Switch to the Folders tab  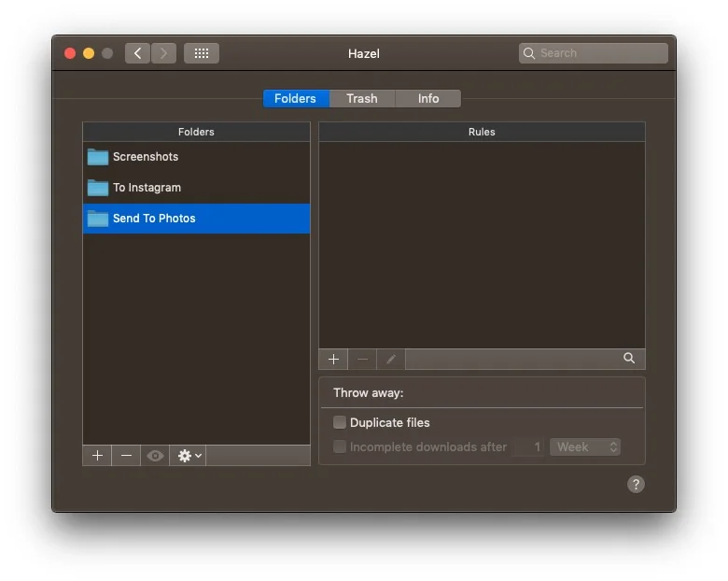pyautogui.click(x=296, y=98)
